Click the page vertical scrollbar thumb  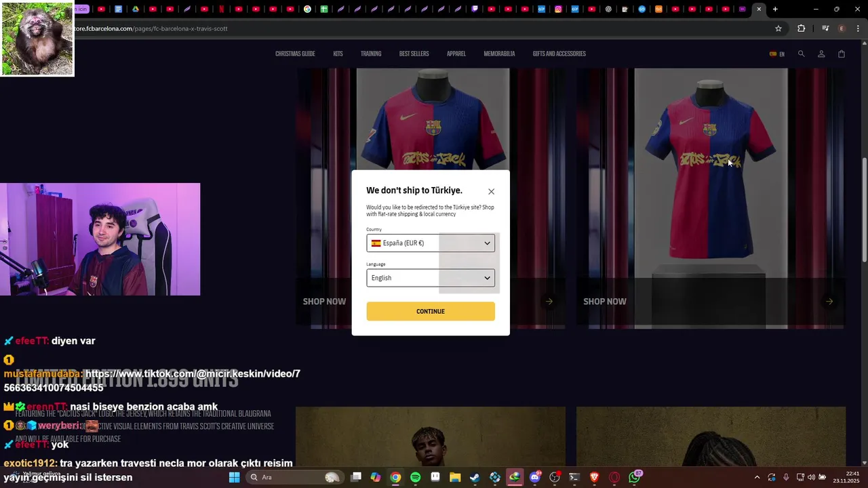click(x=865, y=210)
